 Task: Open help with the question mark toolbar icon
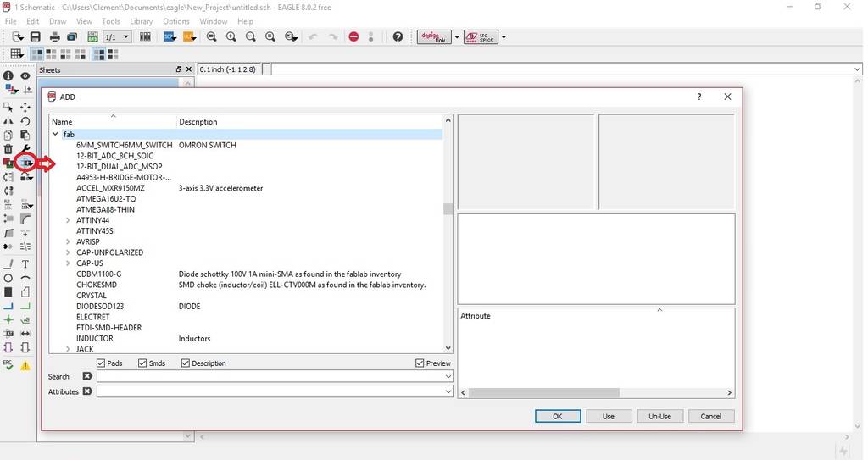398,37
